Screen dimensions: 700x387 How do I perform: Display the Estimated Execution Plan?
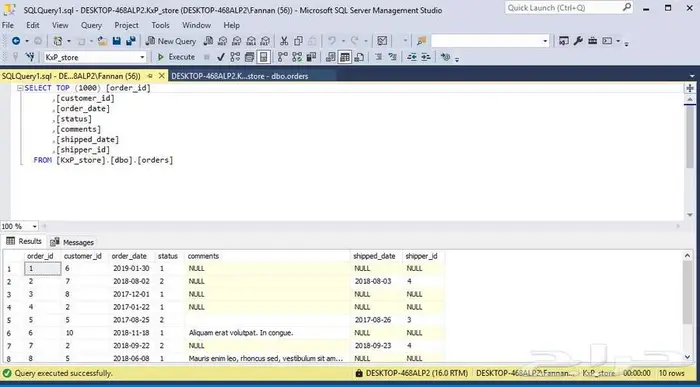tap(235, 57)
